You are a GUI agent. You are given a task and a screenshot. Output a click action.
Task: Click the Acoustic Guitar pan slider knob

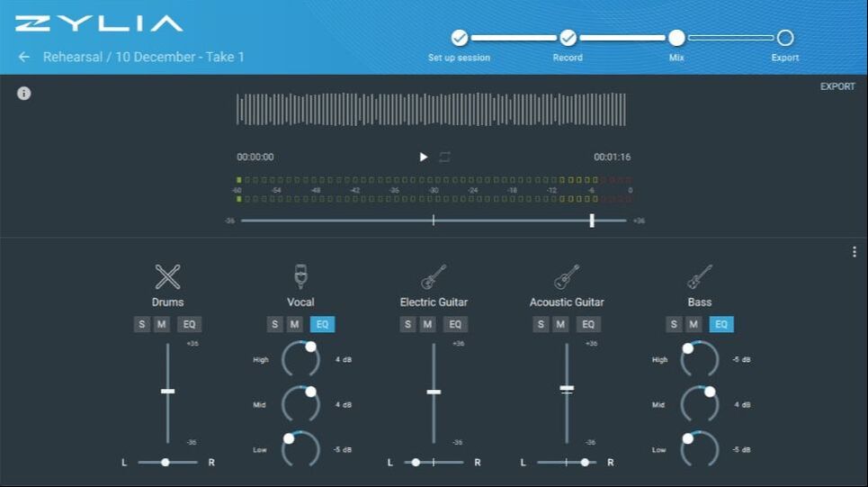click(x=585, y=462)
